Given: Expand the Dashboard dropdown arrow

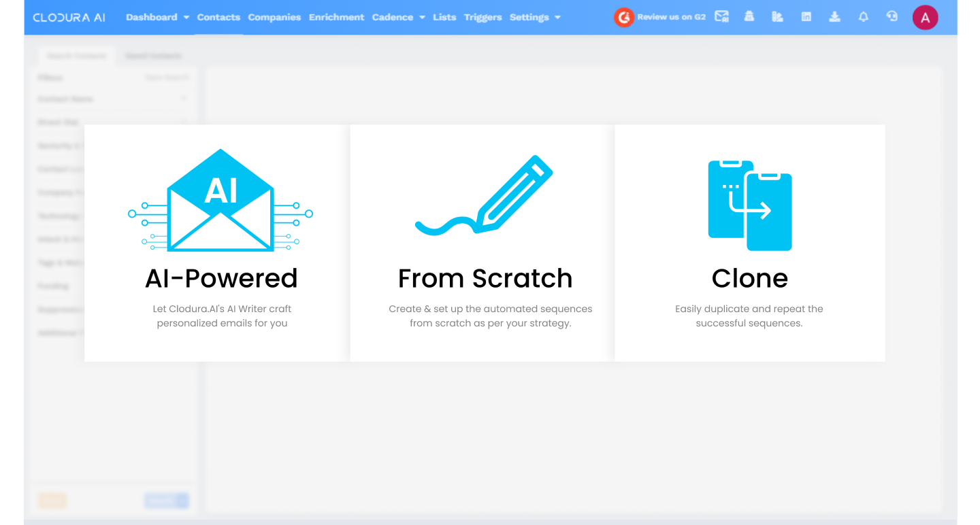Looking at the screenshot, I should pos(186,18).
